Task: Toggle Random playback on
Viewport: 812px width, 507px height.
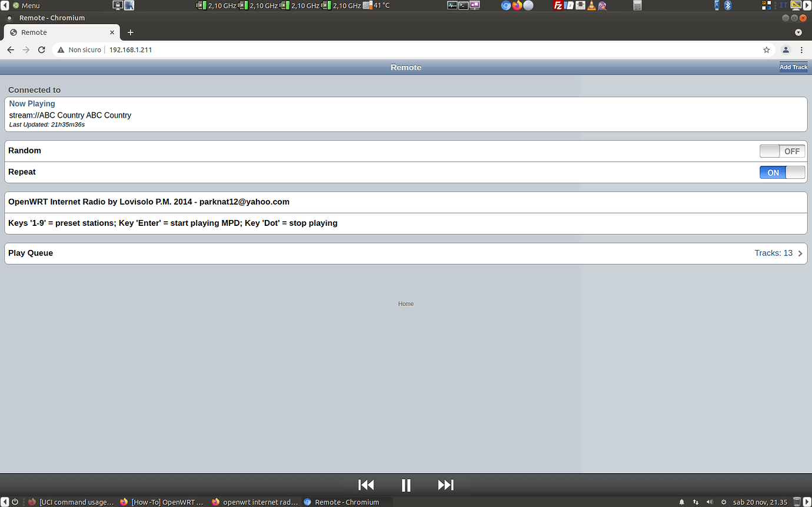Action: [782, 151]
